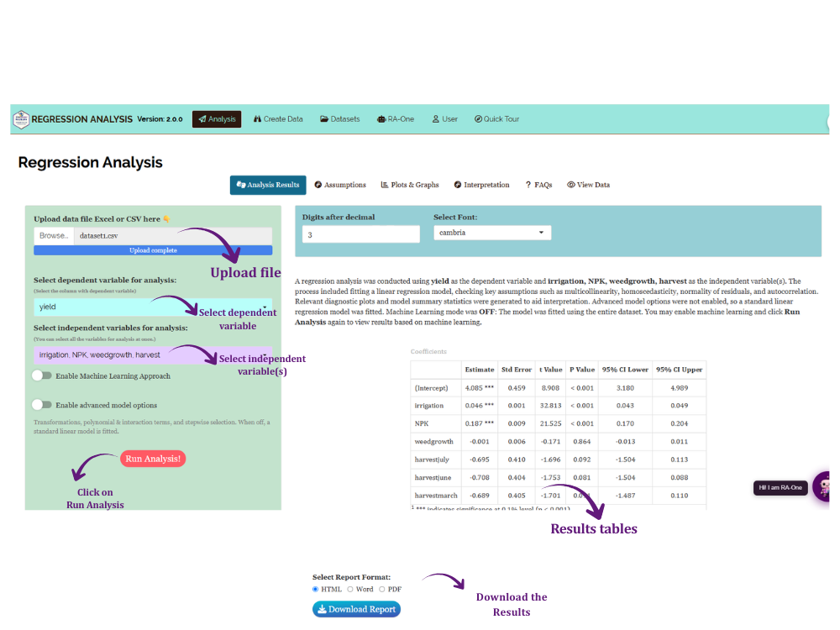This screenshot has height=630, width=840.
Task: Open the RA-One chatbot avatar
Action: coord(822,486)
